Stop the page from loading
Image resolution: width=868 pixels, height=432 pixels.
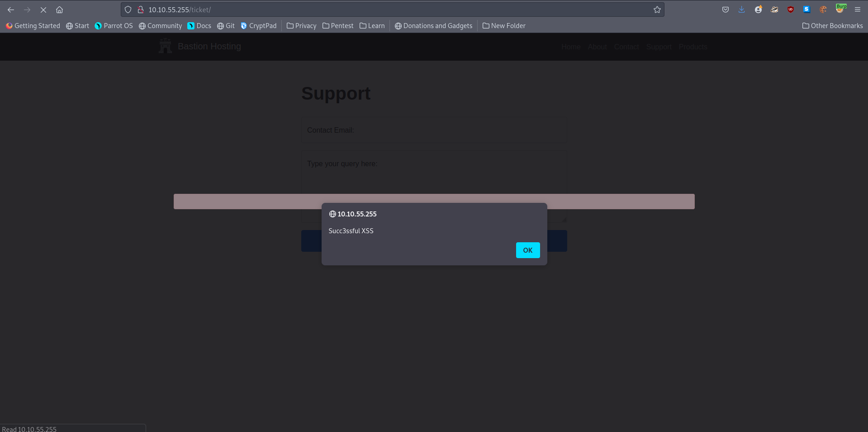coord(43,10)
